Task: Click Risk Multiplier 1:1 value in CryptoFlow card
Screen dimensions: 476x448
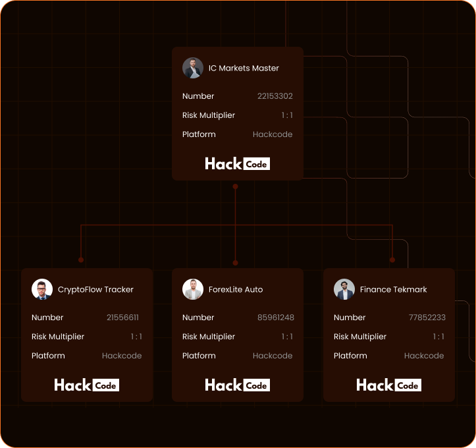Action: pos(136,337)
